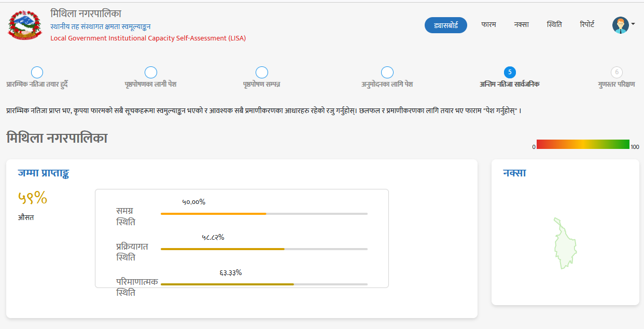644x329 pixels.
Task: Click the परिमाणात्मक स्थिति progress bar
Action: point(264,284)
